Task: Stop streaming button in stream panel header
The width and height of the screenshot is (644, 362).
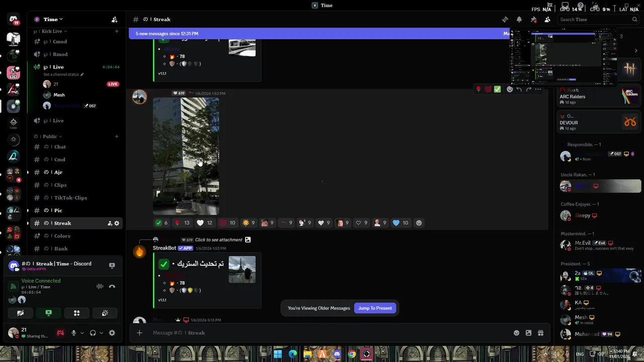Action: pyautogui.click(x=112, y=265)
